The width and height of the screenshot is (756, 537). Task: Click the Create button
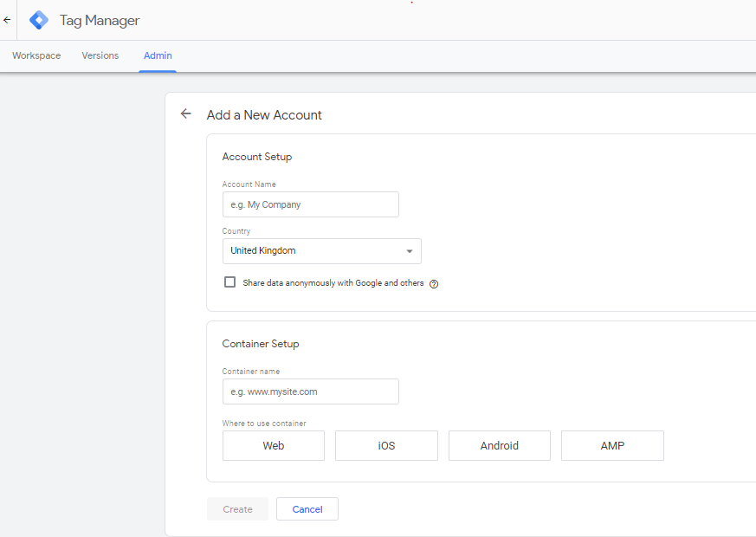pos(237,509)
